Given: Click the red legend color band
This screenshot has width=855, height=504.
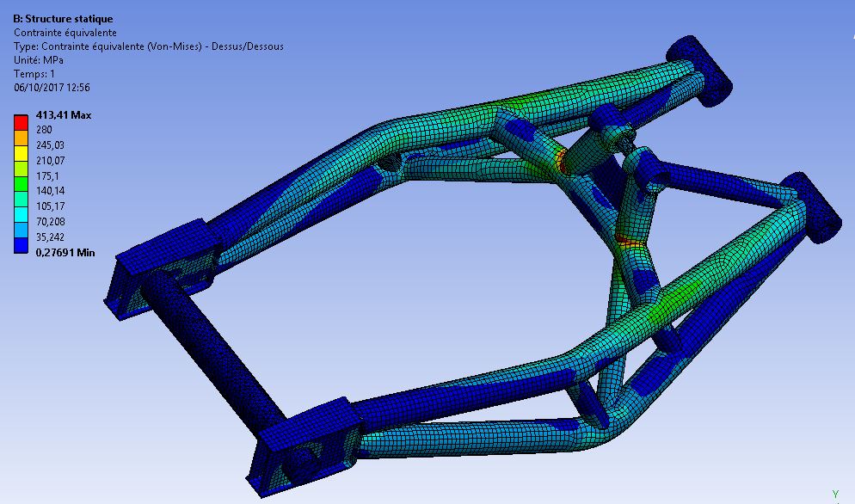Looking at the screenshot, I should tap(21, 122).
